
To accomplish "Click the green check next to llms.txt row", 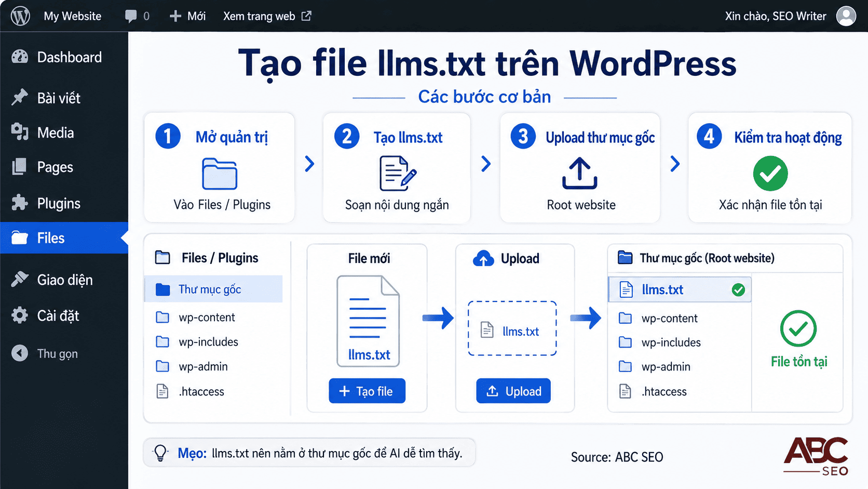I will (738, 290).
